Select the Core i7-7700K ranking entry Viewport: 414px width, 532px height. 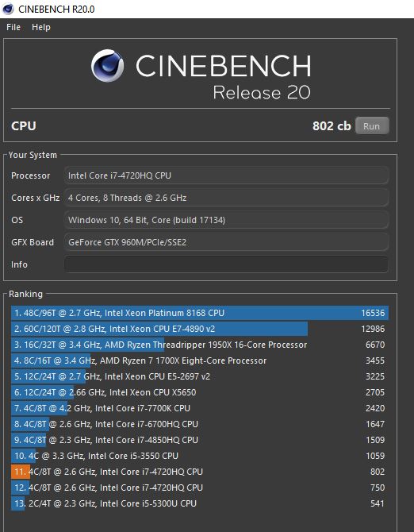(x=200, y=408)
